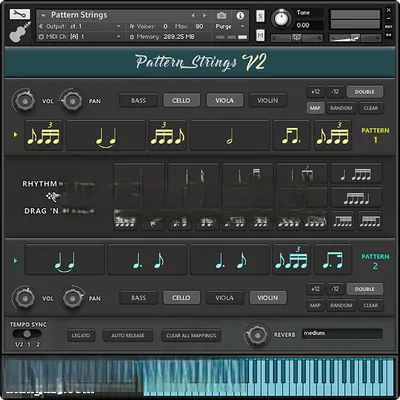Pick the quarter plus four sixteenths rhythm tile
The image size is (400, 400).
(x=356, y=173)
